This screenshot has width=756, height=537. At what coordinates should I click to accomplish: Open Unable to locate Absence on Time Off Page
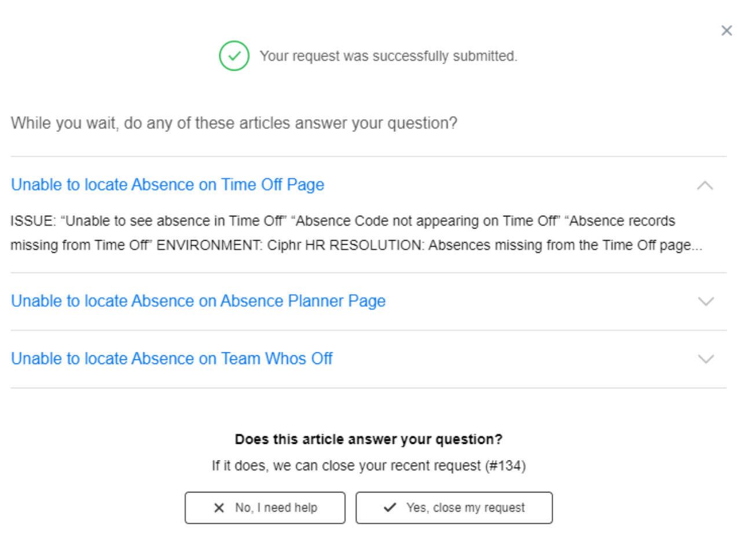(168, 185)
